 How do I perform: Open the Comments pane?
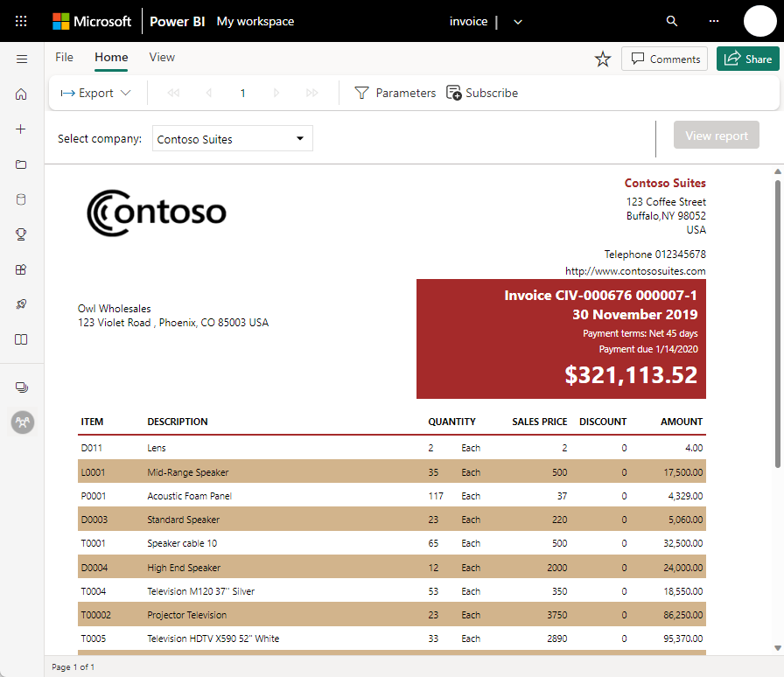point(664,59)
